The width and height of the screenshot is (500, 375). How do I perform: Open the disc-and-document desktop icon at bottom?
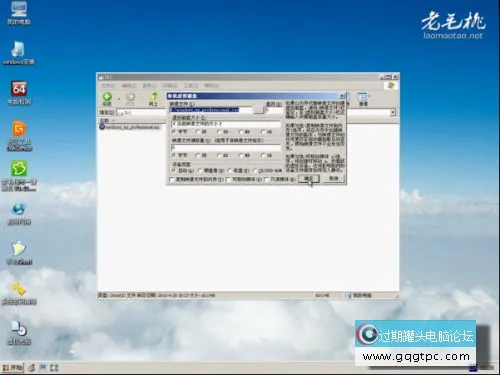tap(19, 333)
